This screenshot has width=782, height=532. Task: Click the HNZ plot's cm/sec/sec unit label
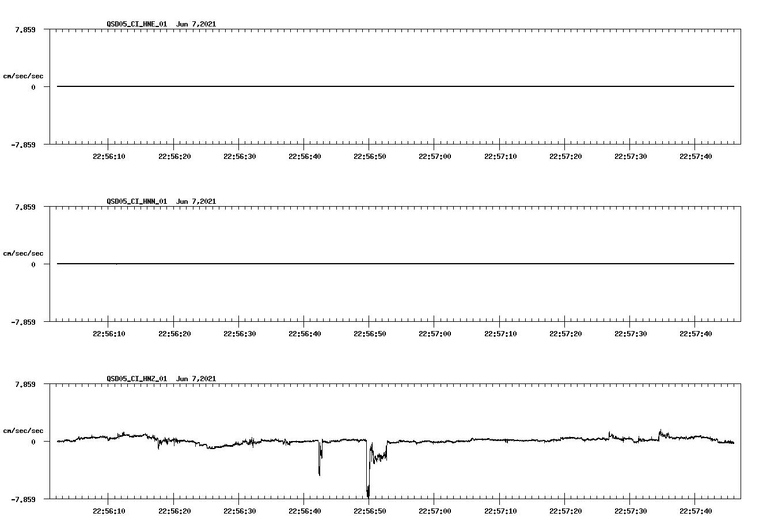(23, 431)
